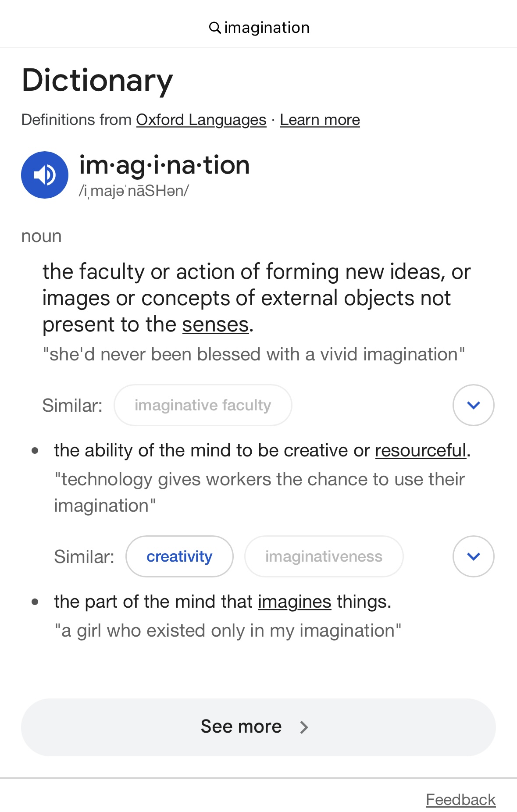Follow the underlined word senses

[215, 324]
